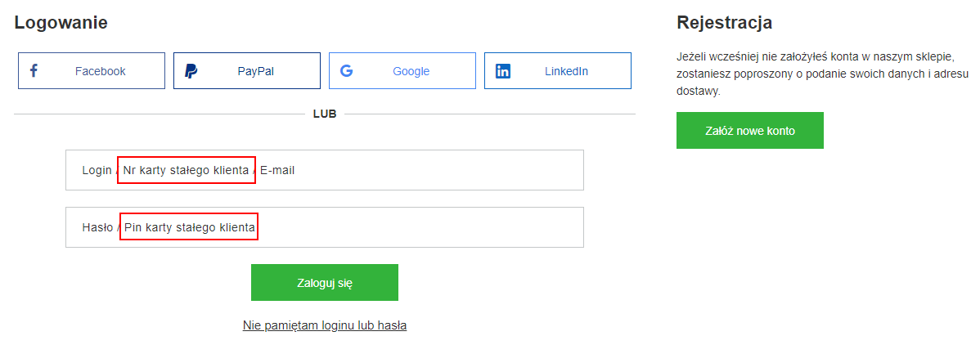Click the Rejestracja heading
The width and height of the screenshot is (980, 345).
tap(725, 23)
